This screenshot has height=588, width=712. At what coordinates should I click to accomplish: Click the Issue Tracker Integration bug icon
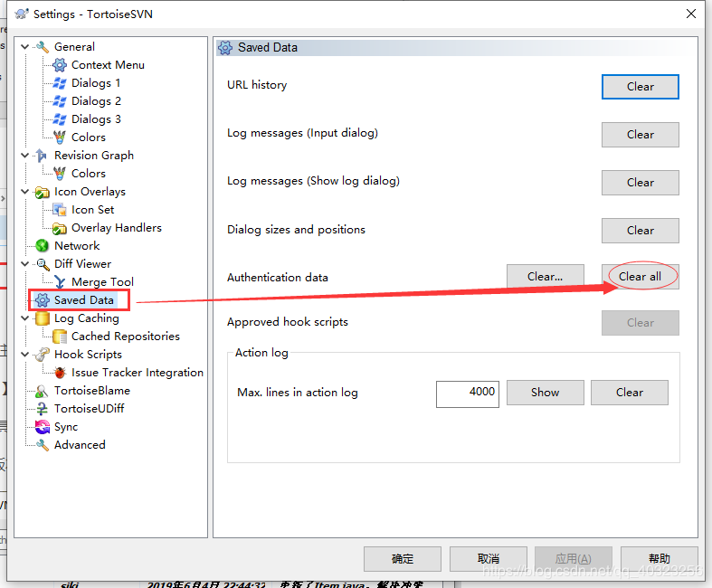coord(60,373)
